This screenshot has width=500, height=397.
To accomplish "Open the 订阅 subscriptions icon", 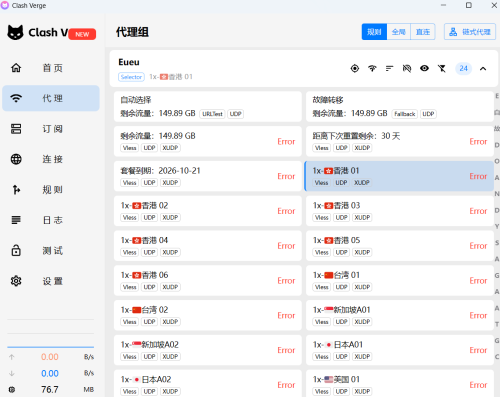I will click(x=16, y=129).
